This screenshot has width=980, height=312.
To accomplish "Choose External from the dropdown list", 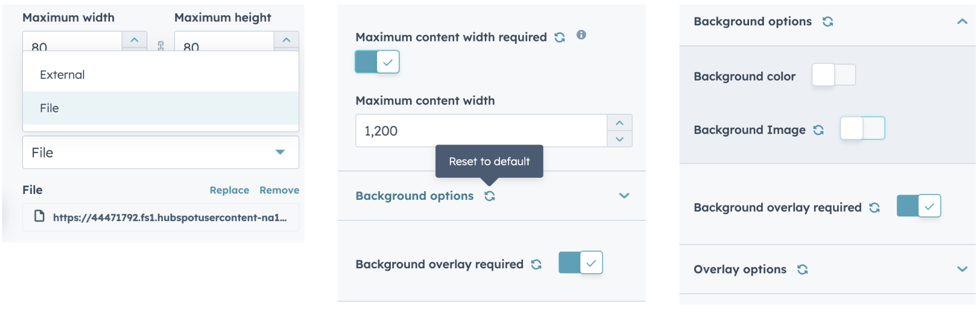I will click(62, 75).
